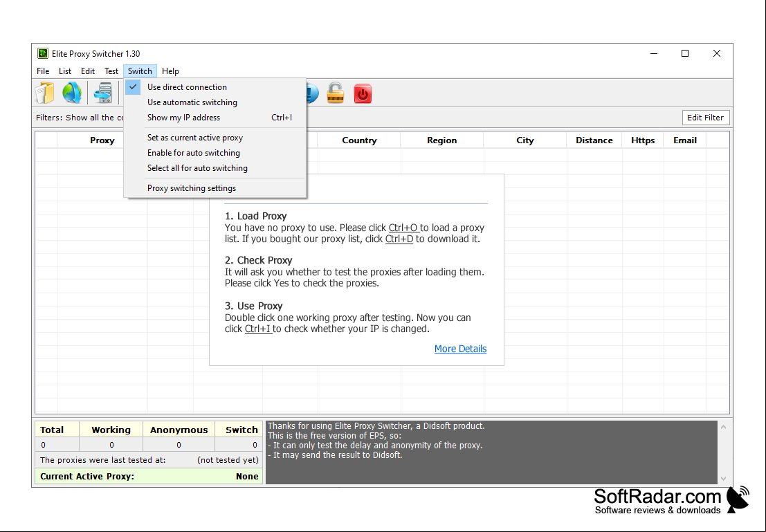Sort by the City column header
Image resolution: width=766 pixels, height=532 pixels.
point(525,140)
